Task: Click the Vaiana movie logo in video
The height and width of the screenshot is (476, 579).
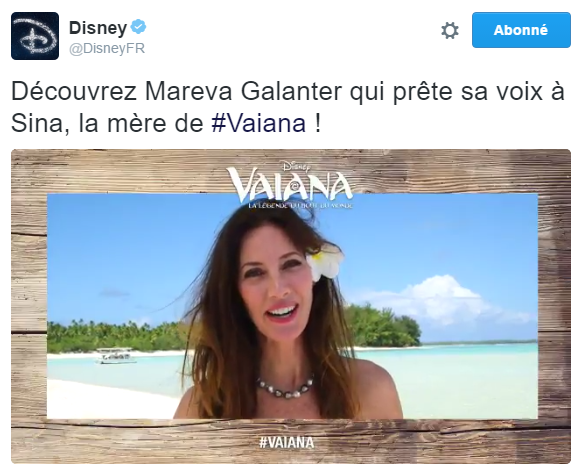Action: point(290,185)
